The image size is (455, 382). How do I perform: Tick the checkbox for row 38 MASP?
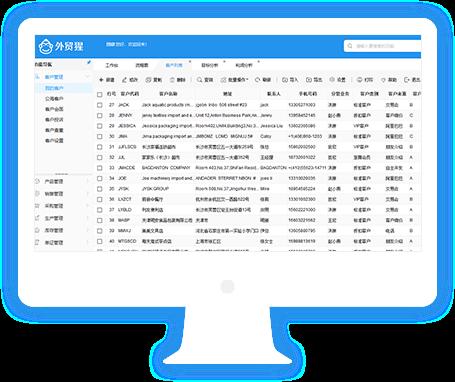(100, 220)
